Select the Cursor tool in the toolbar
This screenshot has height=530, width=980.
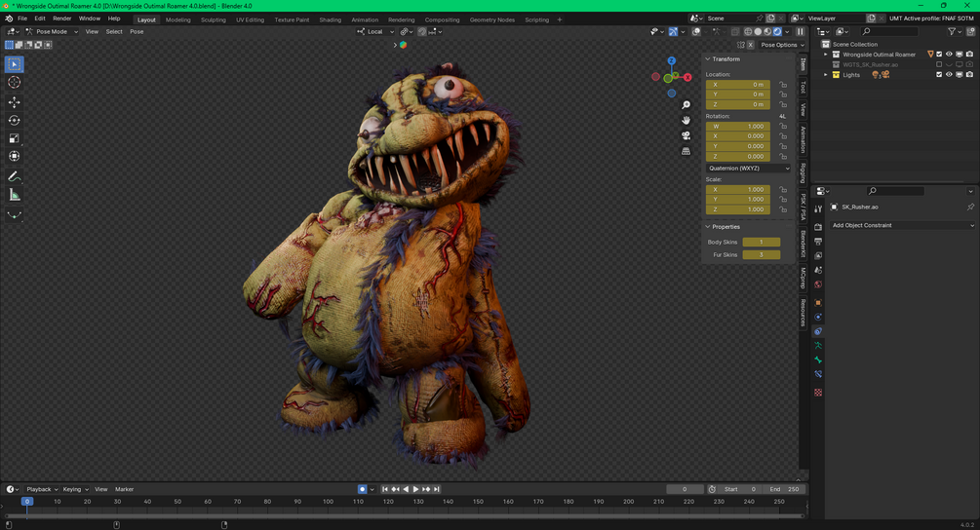point(15,83)
